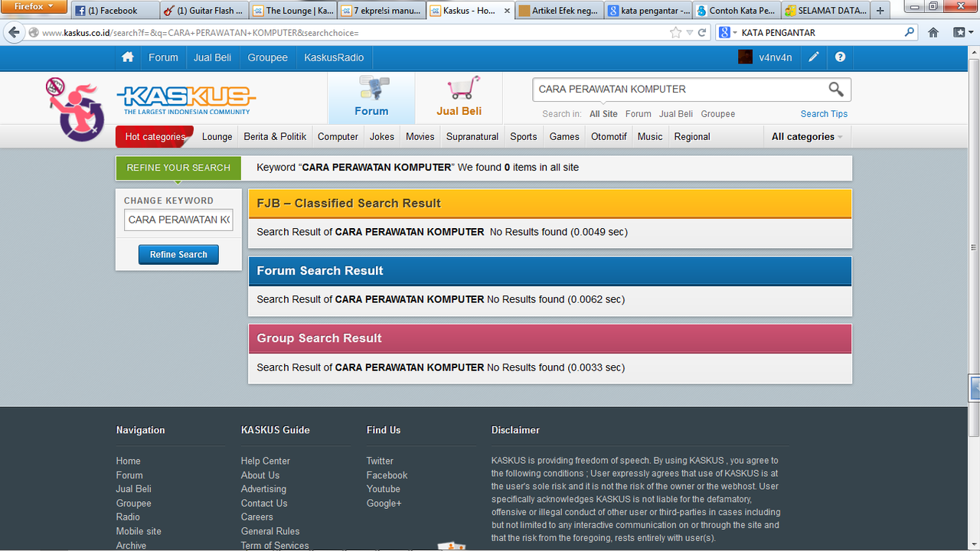Open the pencil create-post icon

pyautogui.click(x=814, y=57)
